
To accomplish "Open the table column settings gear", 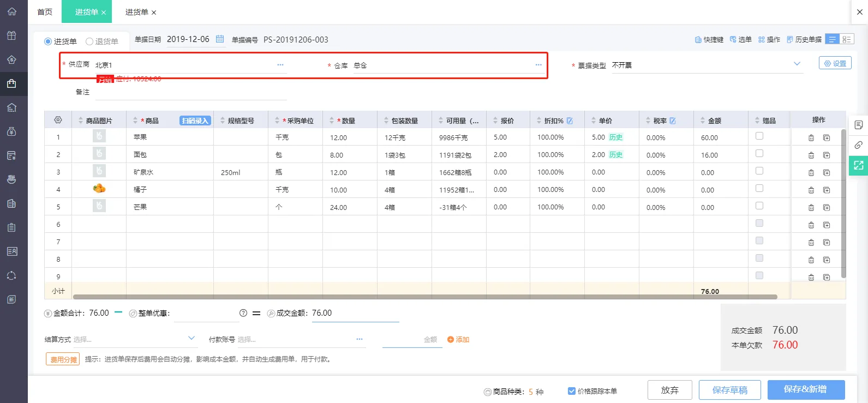I will click(58, 120).
